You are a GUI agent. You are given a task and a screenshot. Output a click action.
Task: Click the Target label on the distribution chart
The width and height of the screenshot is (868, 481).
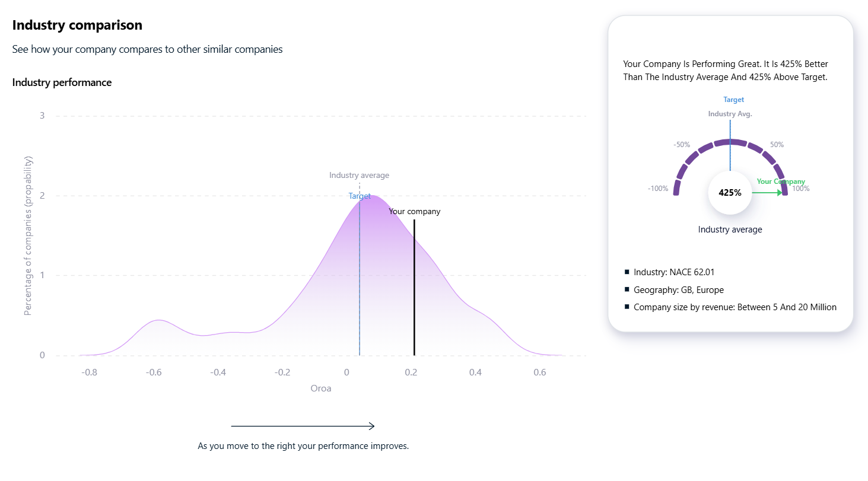pos(360,196)
